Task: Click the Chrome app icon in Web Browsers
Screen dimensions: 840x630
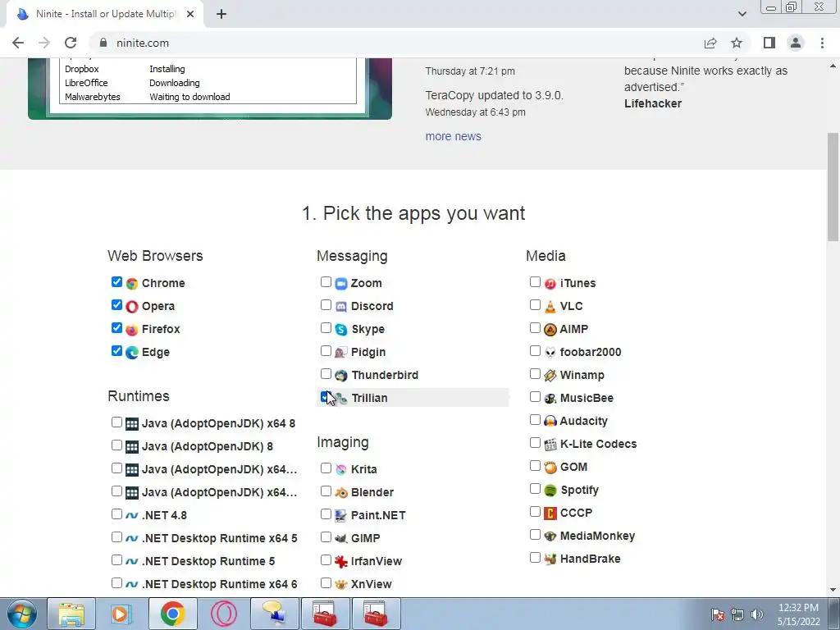Action: [132, 283]
